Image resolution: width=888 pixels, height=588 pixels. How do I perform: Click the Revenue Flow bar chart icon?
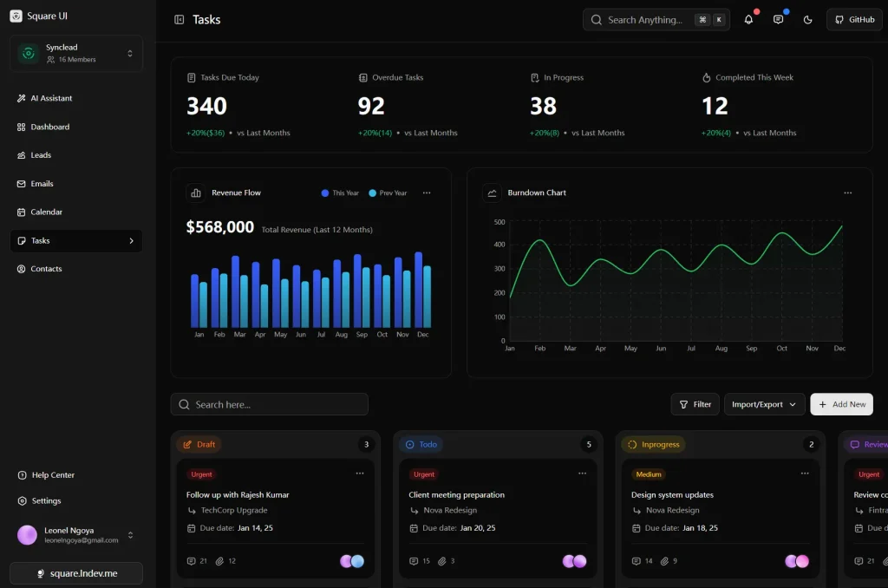click(194, 193)
